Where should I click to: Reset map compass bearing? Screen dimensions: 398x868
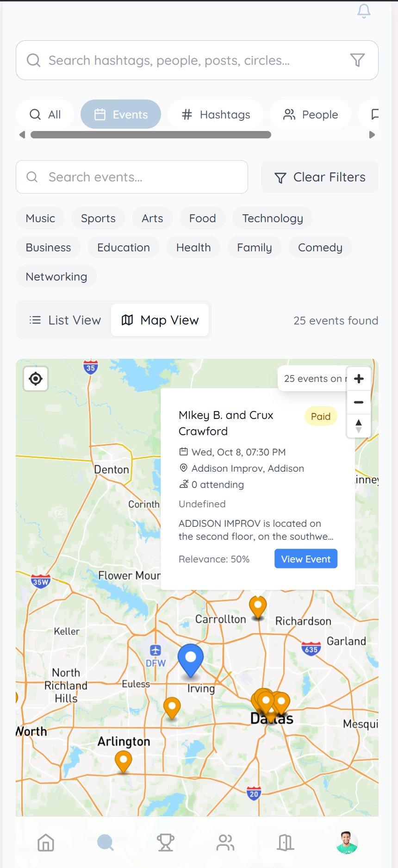click(359, 426)
